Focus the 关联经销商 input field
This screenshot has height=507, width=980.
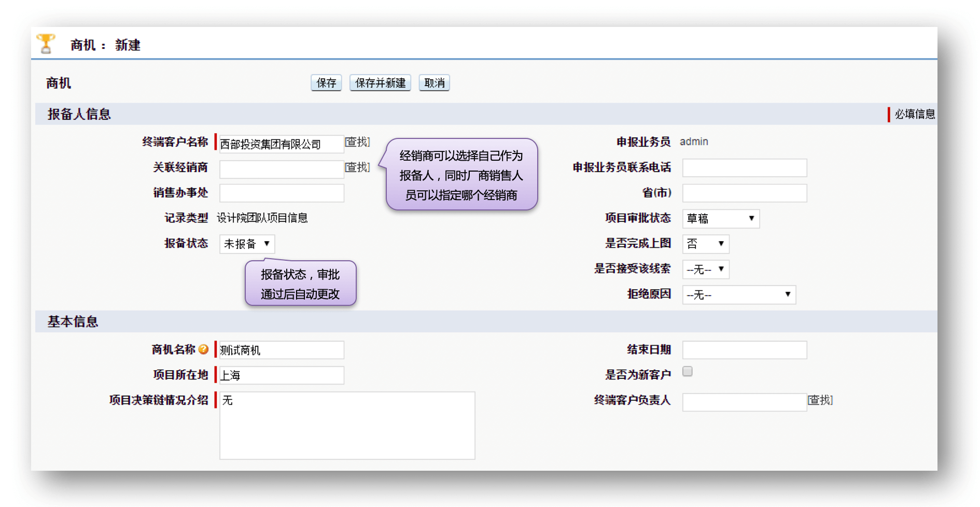(x=282, y=169)
